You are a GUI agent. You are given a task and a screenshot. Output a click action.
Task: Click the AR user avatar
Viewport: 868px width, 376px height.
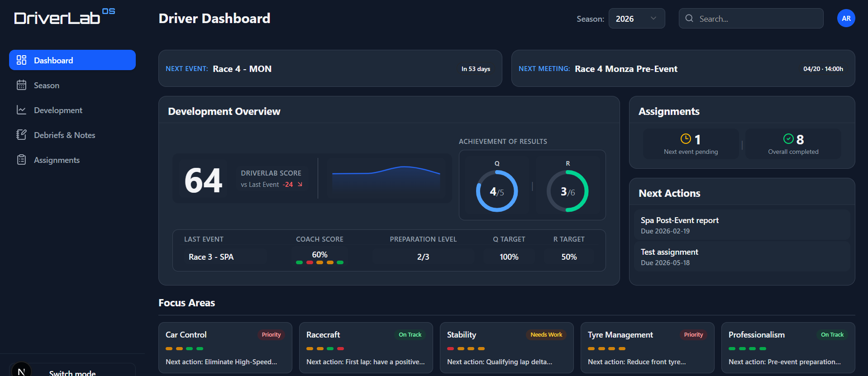pyautogui.click(x=846, y=19)
